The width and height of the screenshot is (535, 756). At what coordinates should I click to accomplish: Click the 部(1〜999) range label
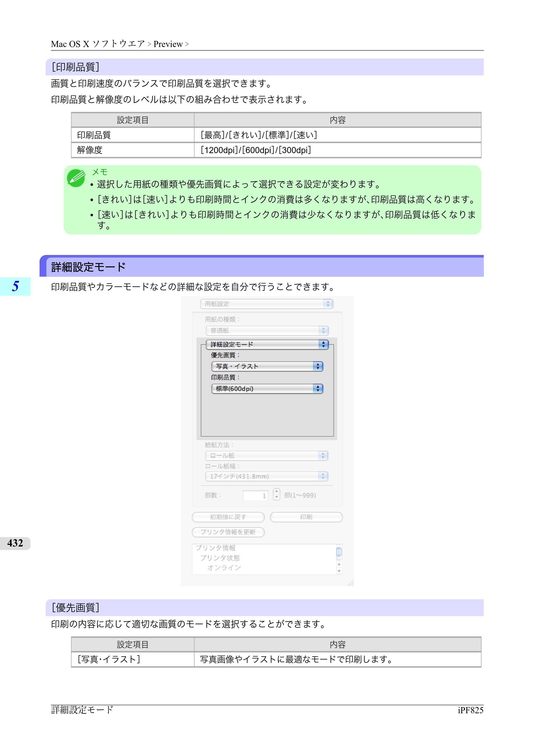[x=300, y=495]
